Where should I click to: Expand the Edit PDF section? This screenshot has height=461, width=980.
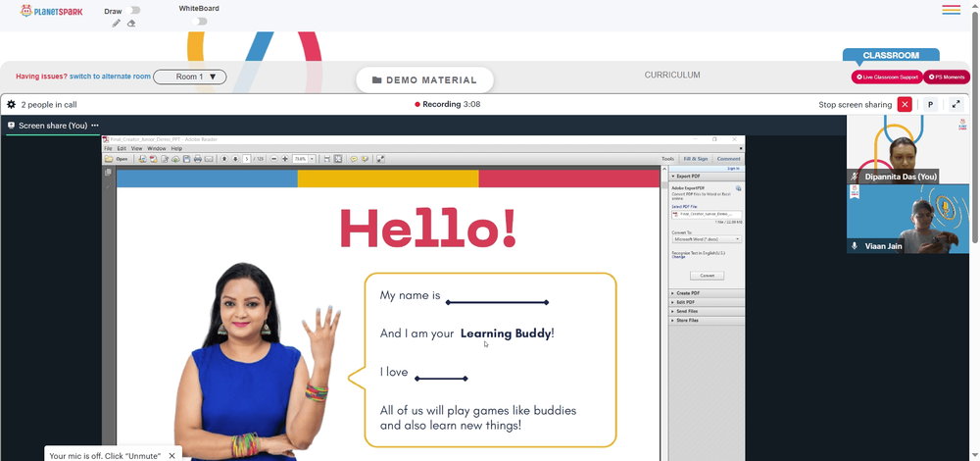click(707, 302)
